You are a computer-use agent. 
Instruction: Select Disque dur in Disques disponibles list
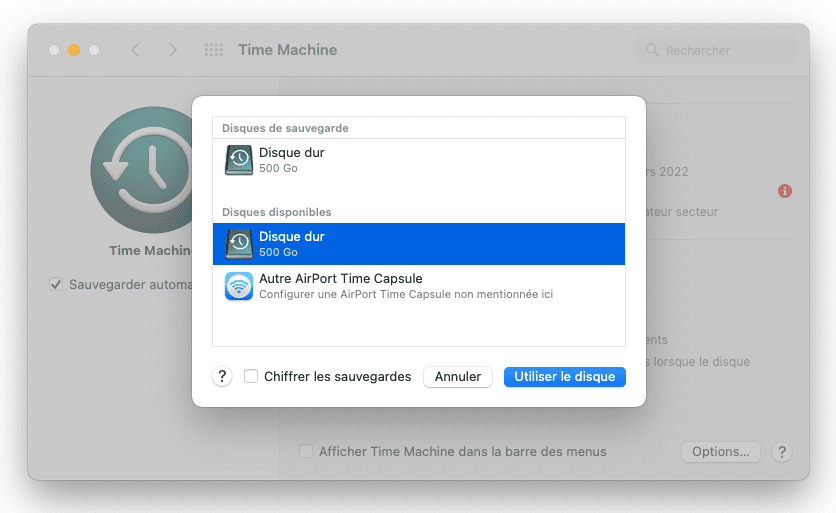pyautogui.click(x=420, y=244)
